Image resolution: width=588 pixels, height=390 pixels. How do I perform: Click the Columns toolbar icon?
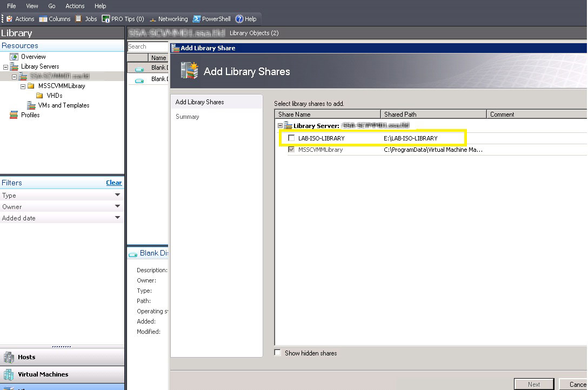pyautogui.click(x=43, y=19)
